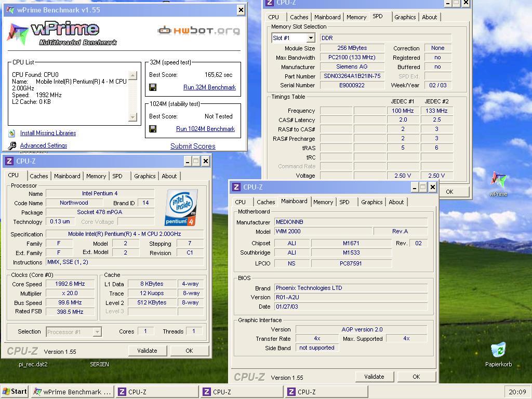The image size is (532, 399).
Task: Run the 32M Benchmark
Action: coord(209,87)
